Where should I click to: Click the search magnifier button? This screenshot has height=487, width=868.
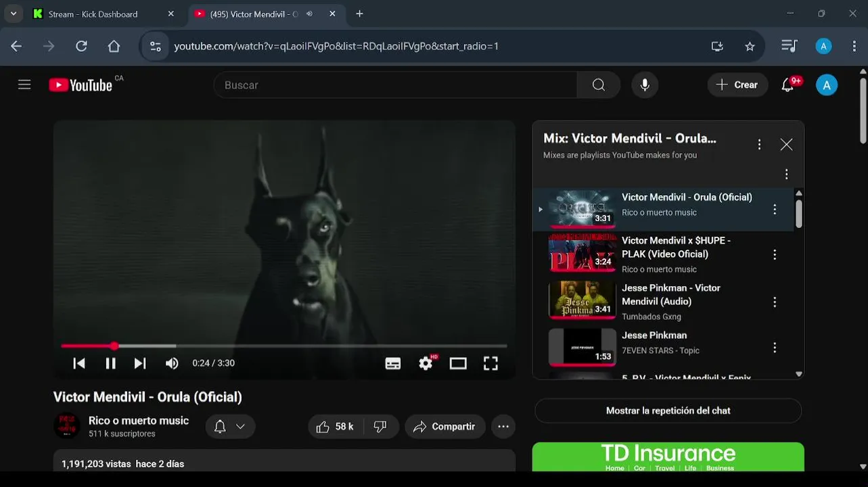598,85
